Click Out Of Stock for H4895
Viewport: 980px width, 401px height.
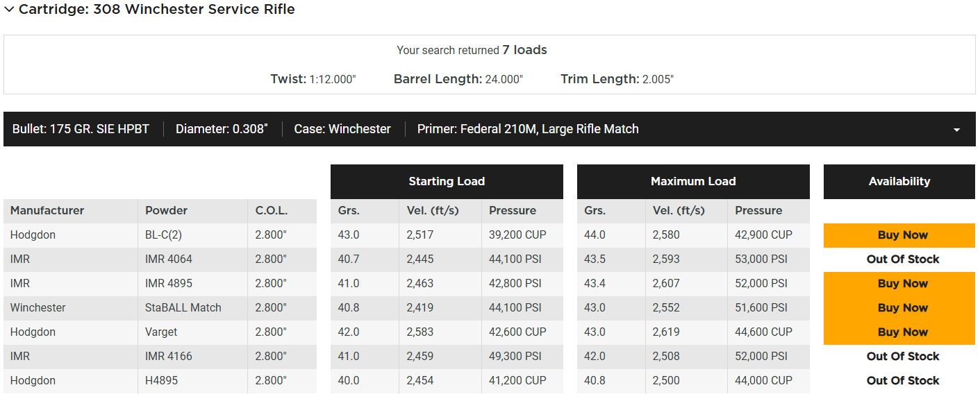tap(902, 381)
